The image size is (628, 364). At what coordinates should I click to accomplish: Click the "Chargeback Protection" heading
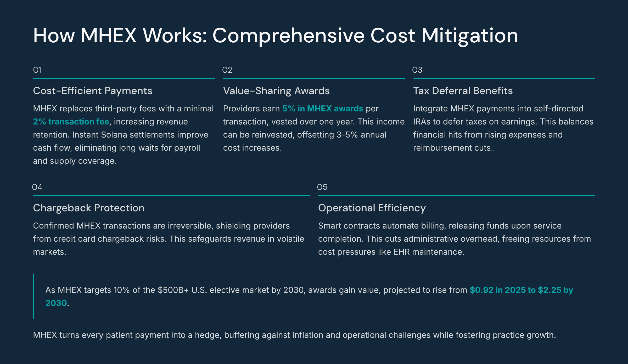[89, 208]
